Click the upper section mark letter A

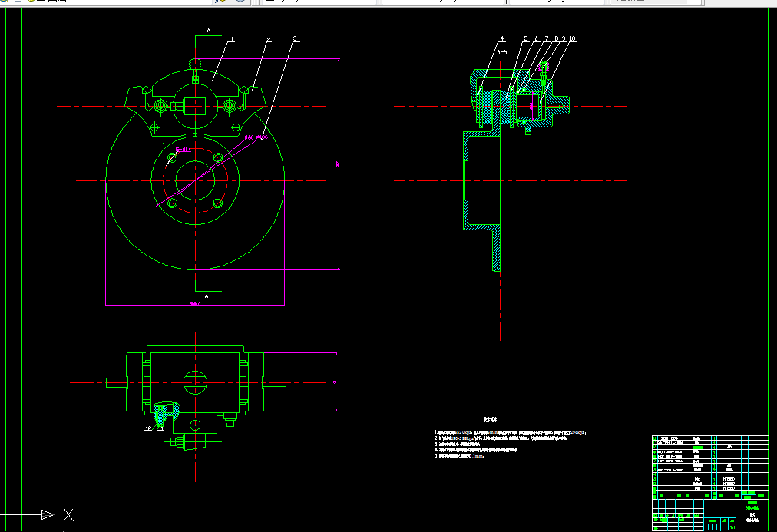point(209,31)
